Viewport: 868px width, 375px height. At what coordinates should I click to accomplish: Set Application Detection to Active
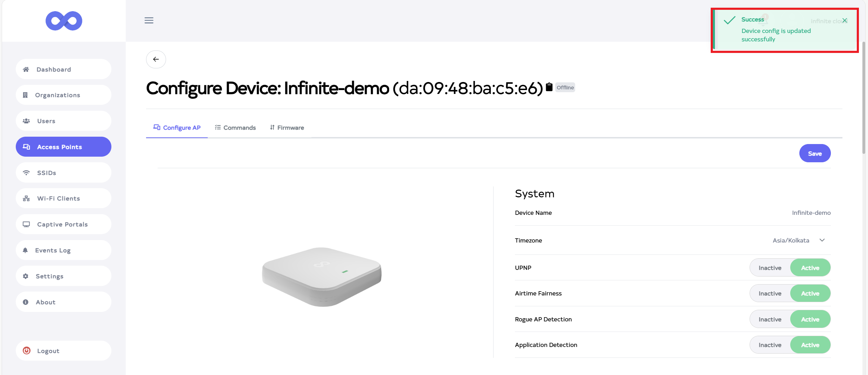pos(810,345)
